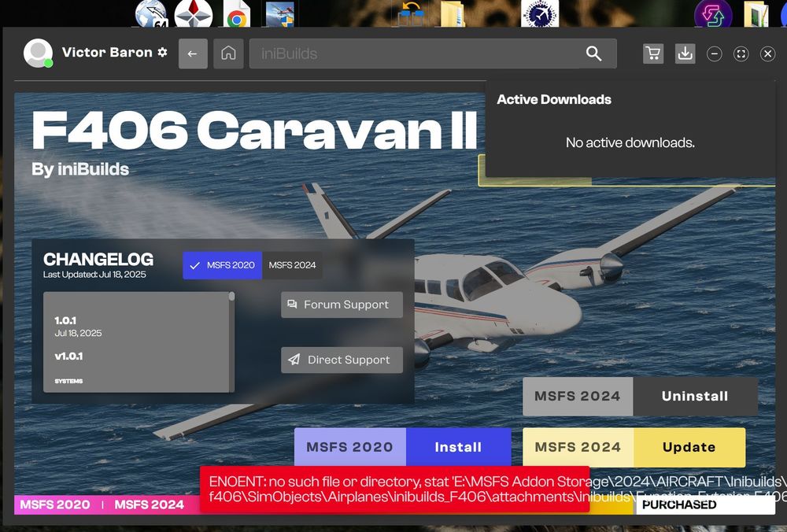
Task: Open settings gear next to Victor Baron
Action: click(162, 53)
